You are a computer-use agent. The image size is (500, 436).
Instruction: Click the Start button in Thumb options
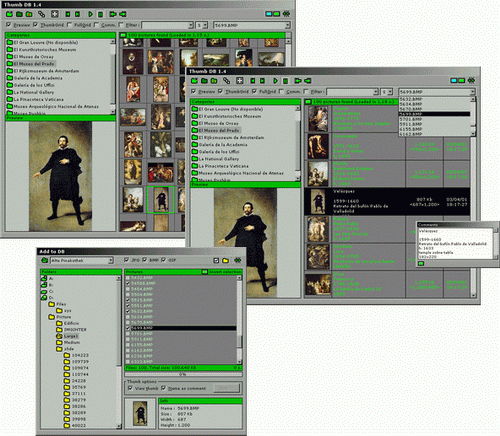227,388
